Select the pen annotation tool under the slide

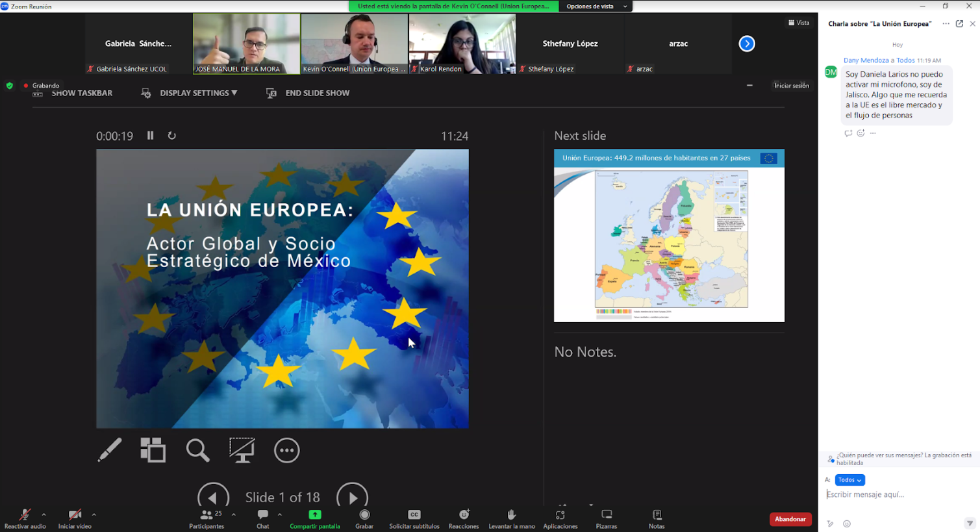pyautogui.click(x=110, y=450)
